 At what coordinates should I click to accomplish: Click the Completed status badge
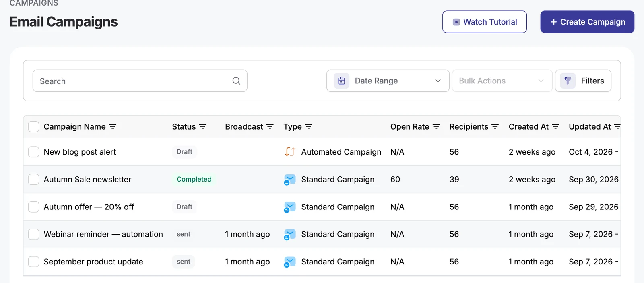click(x=194, y=180)
